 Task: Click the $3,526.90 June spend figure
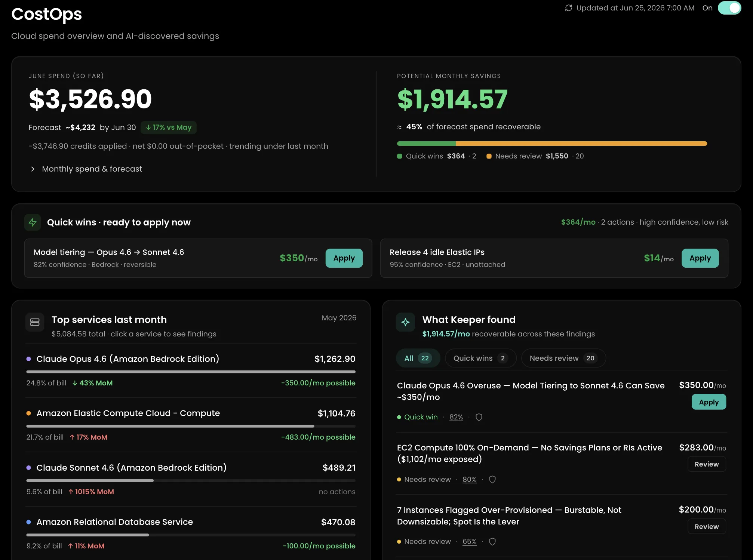[x=90, y=99]
